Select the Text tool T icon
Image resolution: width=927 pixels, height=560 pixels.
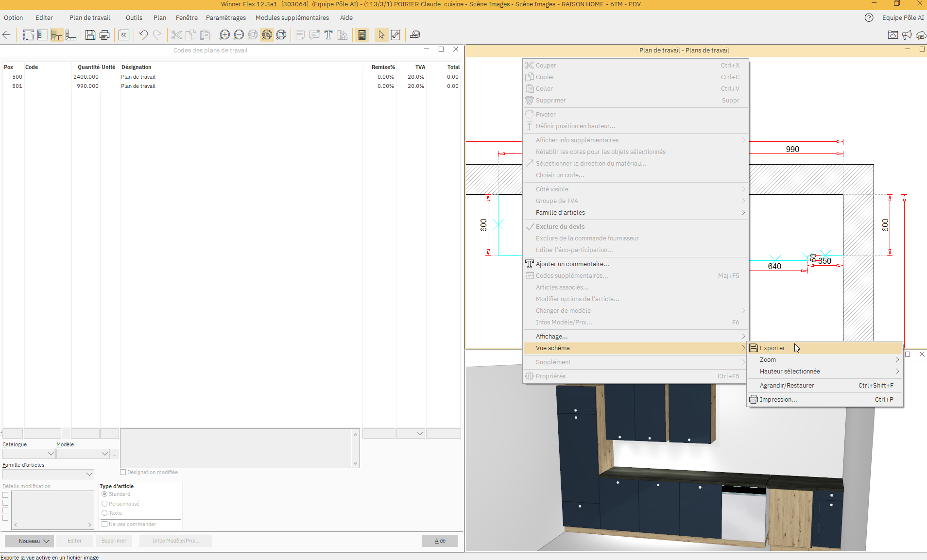point(328,35)
